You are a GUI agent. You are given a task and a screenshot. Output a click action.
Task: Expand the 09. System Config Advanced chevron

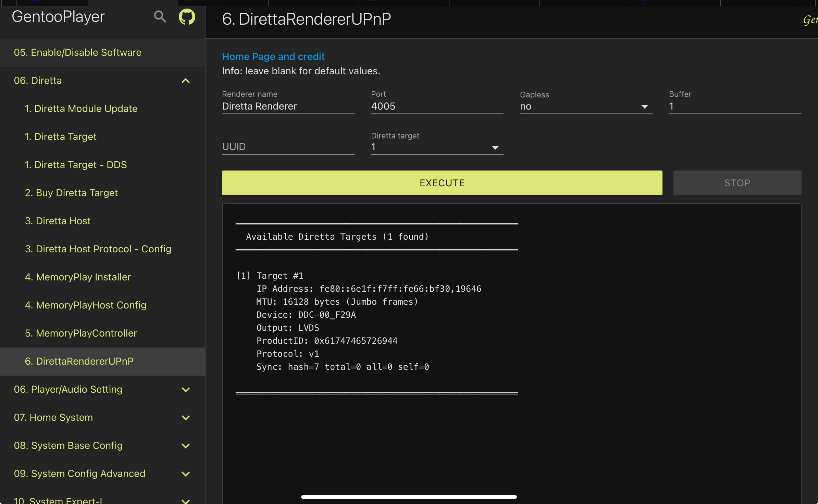click(186, 474)
